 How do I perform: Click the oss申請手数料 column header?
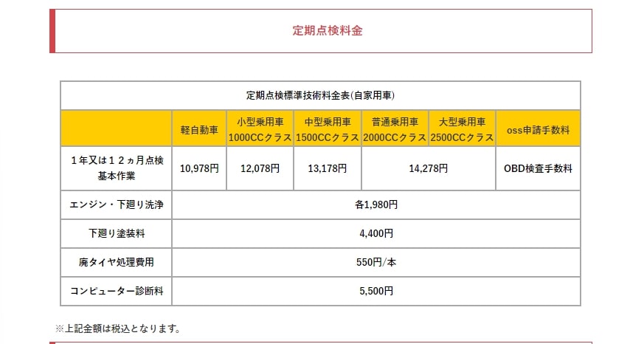click(x=538, y=130)
